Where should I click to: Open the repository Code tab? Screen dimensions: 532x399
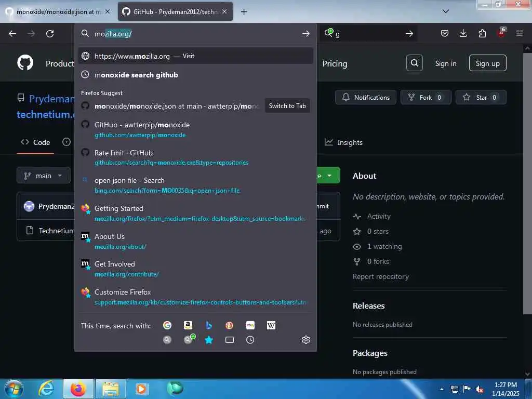[35, 142]
